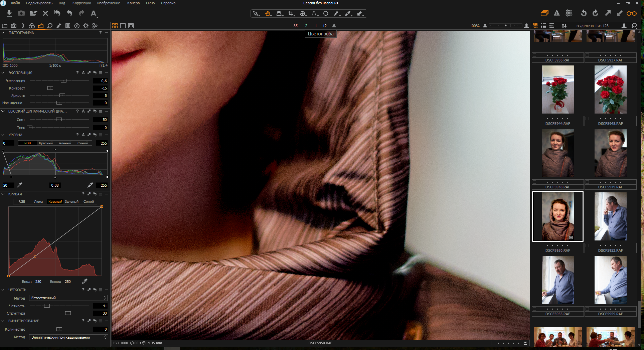Click the camera Capture icon in top toolbar

[x=21, y=13]
